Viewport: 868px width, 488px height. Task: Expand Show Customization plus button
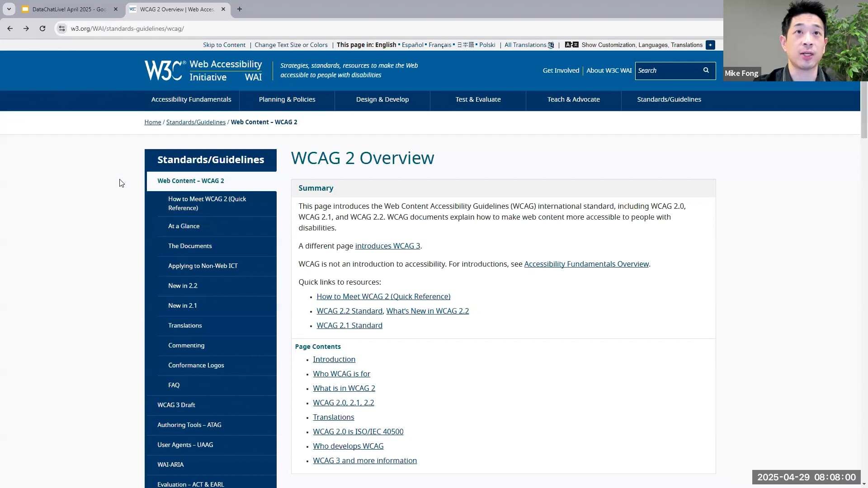[x=710, y=45]
